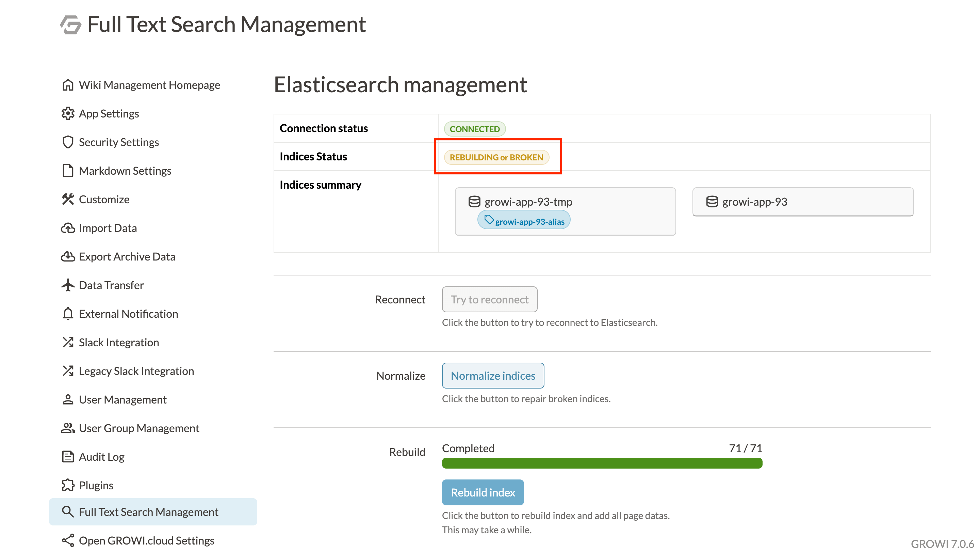Click database icon of growi-app-93 index
980x552 pixels.
click(712, 201)
